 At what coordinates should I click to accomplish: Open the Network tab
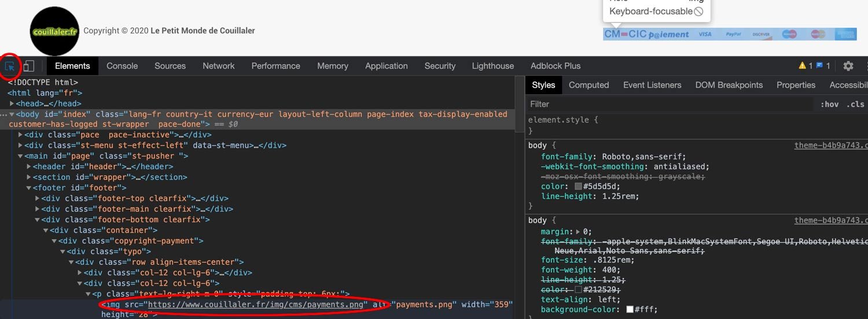coord(219,66)
